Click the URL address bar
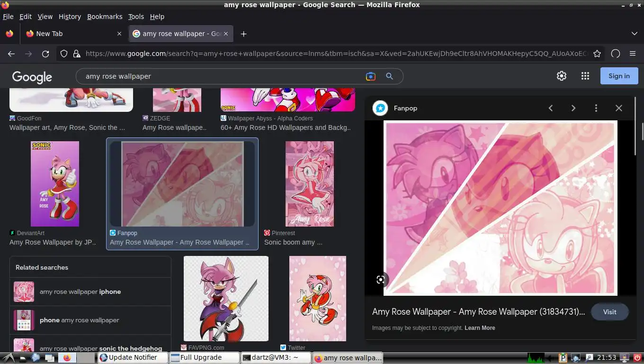The width and height of the screenshot is (644, 364). [x=336, y=54]
